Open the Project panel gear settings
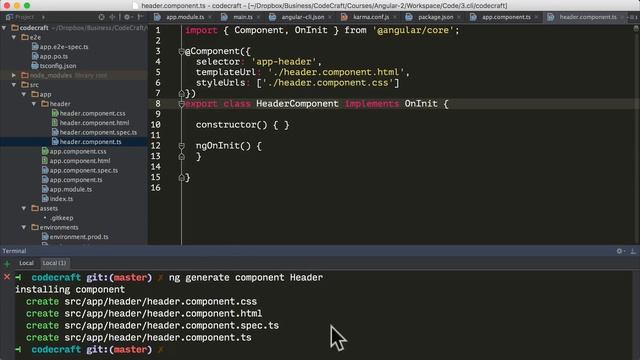 (x=127, y=17)
